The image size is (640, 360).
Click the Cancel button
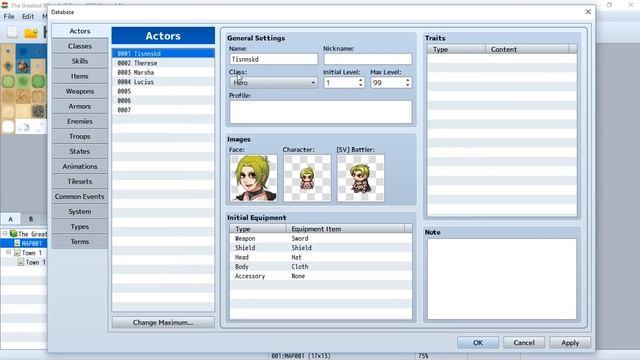pyautogui.click(x=524, y=343)
